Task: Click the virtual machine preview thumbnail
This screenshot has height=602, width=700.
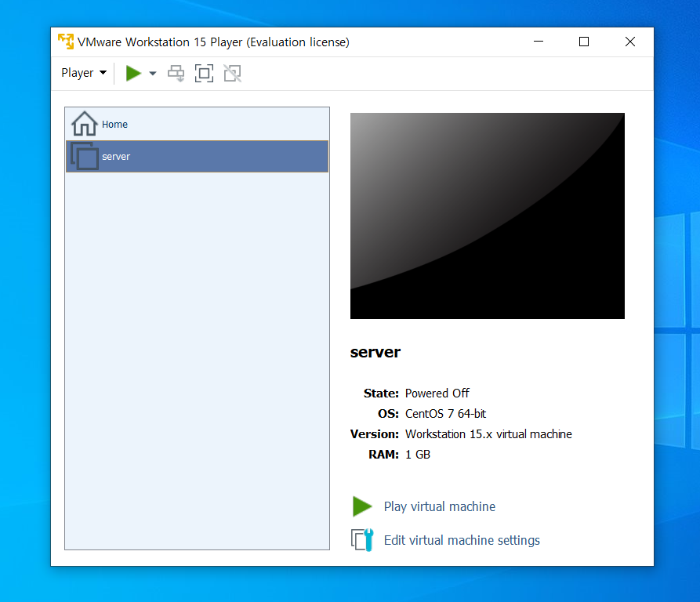Action: click(x=487, y=216)
